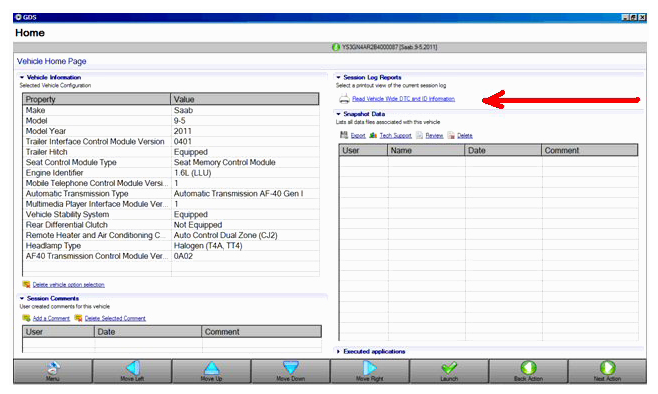Click the Launch checkmark button
Image resolution: width=658 pixels, height=394 pixels.
(449, 371)
